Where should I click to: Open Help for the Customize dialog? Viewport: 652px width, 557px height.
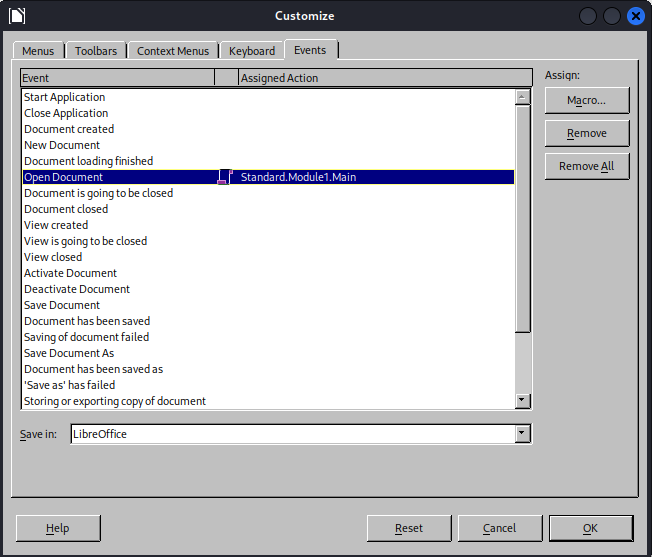point(58,528)
